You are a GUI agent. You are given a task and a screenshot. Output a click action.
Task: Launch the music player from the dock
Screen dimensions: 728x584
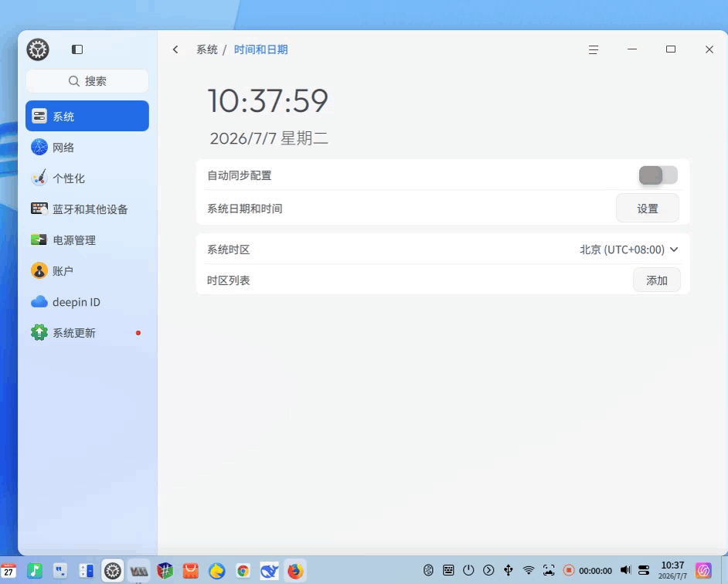pyautogui.click(x=35, y=571)
